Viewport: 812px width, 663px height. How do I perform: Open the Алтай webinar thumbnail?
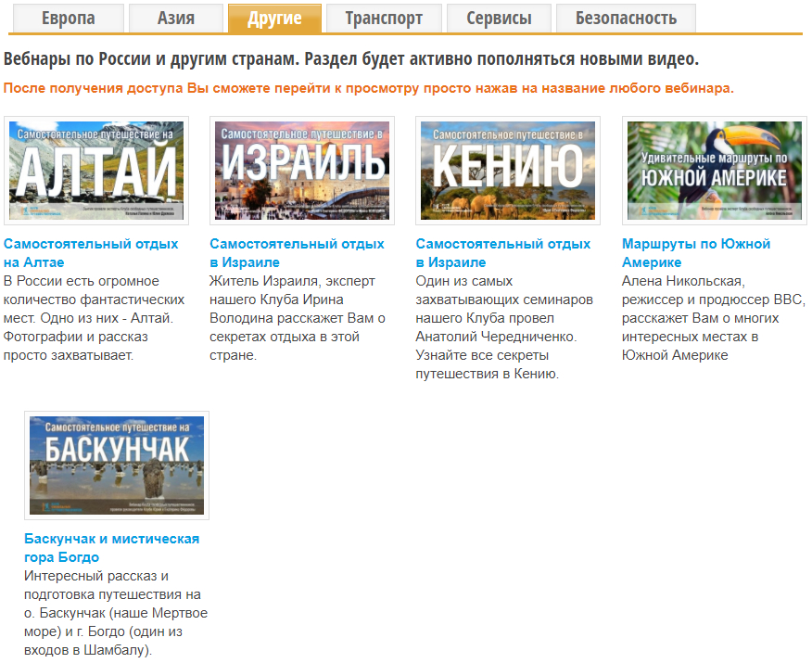(96, 171)
